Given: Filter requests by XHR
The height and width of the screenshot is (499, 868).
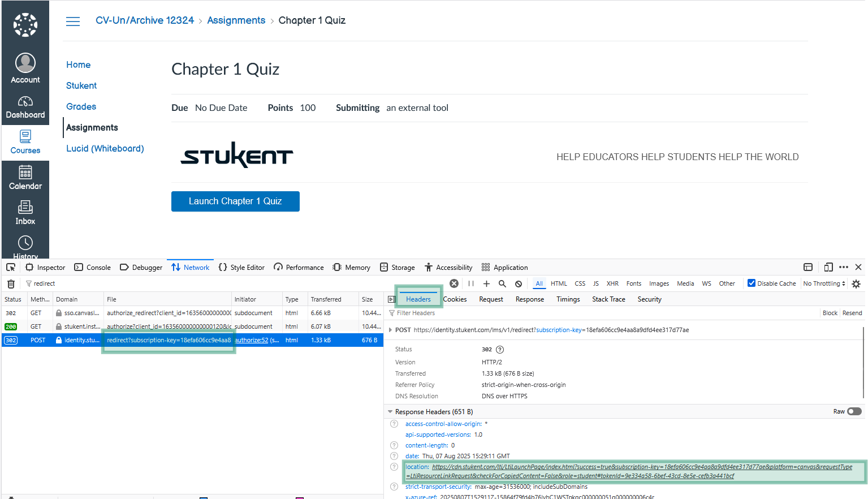Looking at the screenshot, I should point(612,283).
